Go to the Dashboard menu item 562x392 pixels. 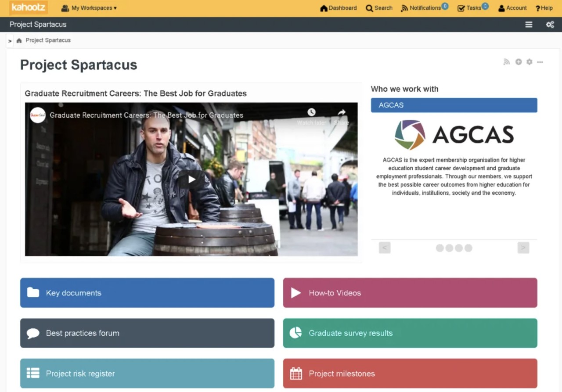click(x=338, y=8)
